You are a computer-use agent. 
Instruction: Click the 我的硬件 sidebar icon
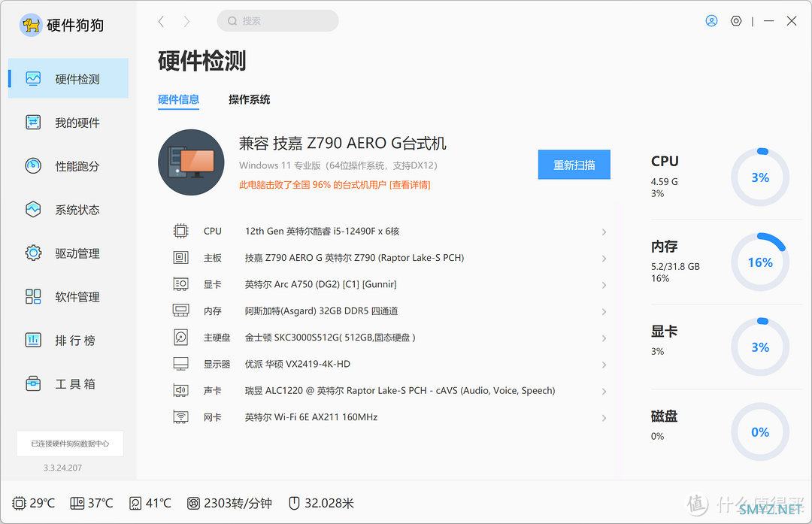tap(33, 123)
